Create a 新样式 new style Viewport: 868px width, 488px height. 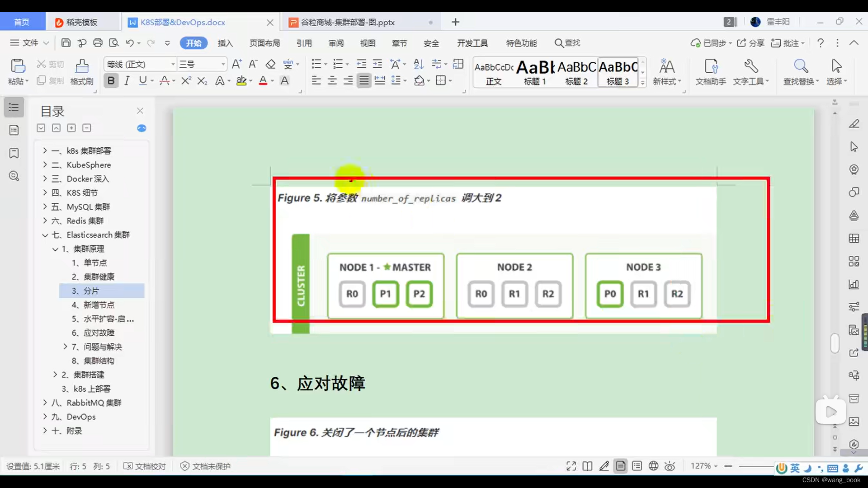[667, 71]
